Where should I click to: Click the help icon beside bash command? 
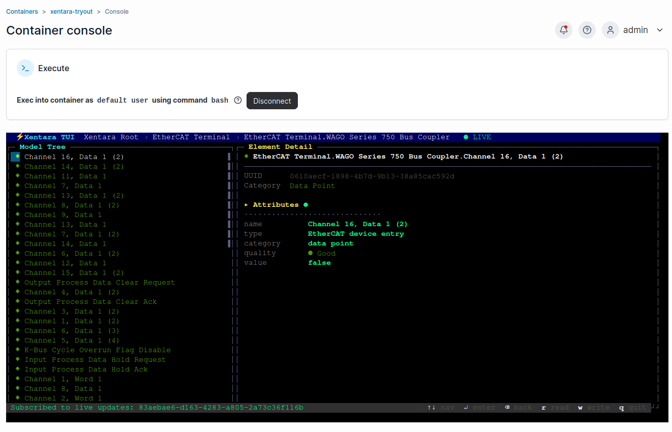coord(238,100)
